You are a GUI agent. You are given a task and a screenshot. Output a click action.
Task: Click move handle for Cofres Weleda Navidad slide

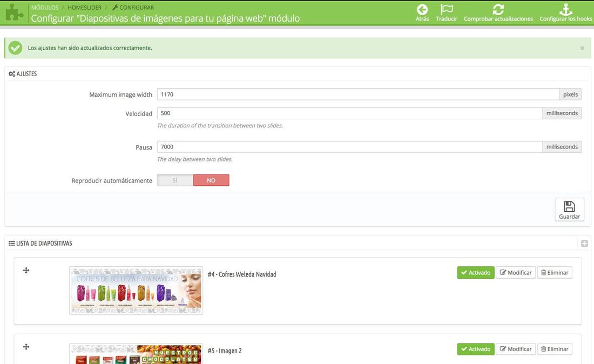26,270
